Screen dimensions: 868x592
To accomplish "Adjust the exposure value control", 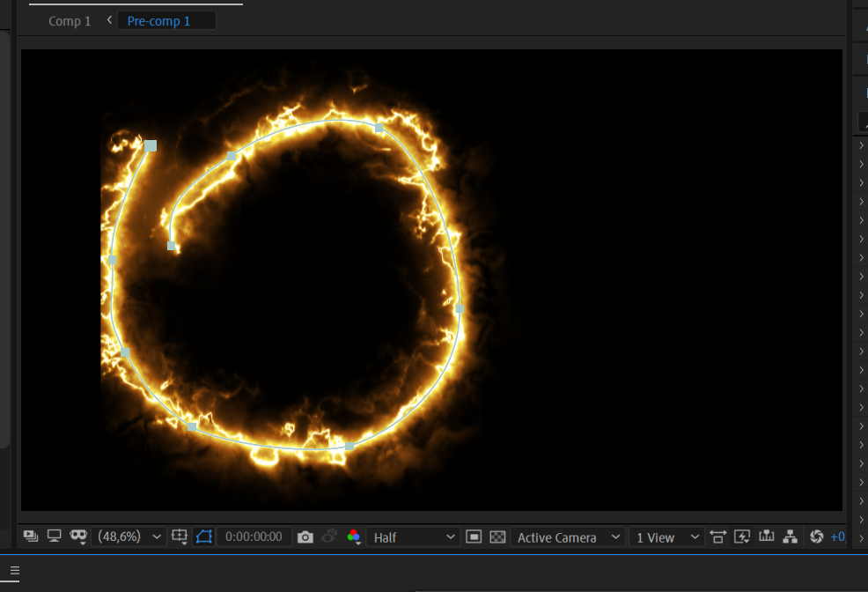I will (x=836, y=536).
